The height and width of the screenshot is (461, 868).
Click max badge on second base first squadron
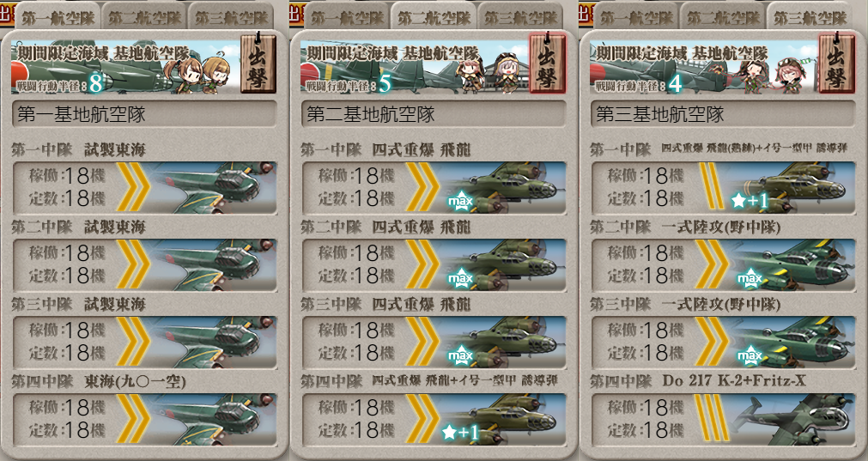coord(460,200)
